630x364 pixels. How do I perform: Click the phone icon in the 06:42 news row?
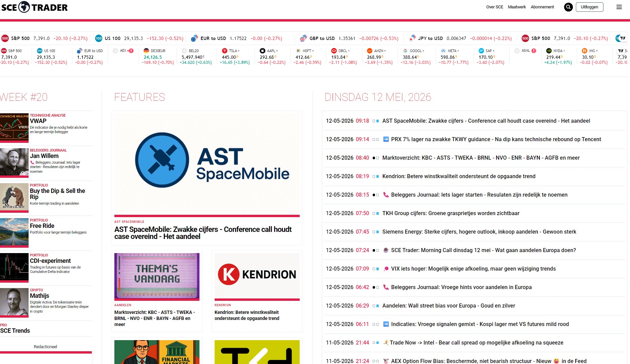click(x=386, y=287)
